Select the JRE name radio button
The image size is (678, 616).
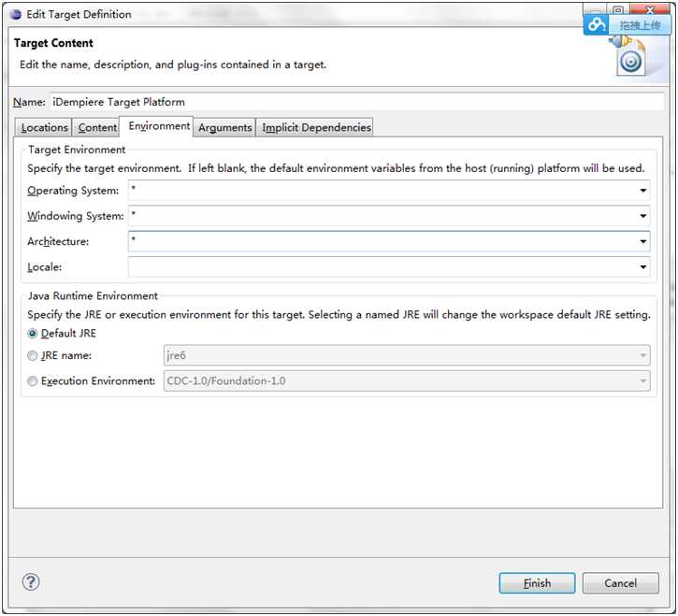(33, 355)
